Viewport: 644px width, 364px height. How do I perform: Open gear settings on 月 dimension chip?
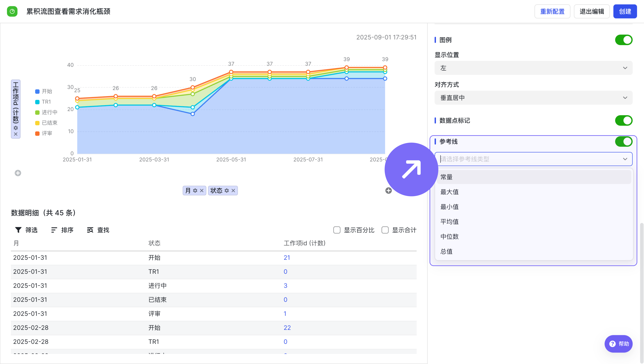coord(195,191)
